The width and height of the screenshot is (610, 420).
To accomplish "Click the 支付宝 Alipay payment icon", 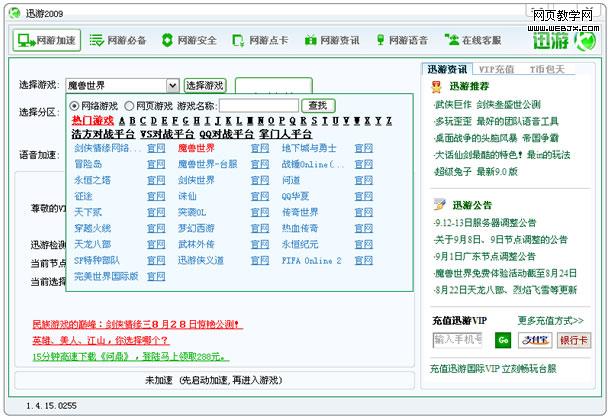I will coord(534,340).
